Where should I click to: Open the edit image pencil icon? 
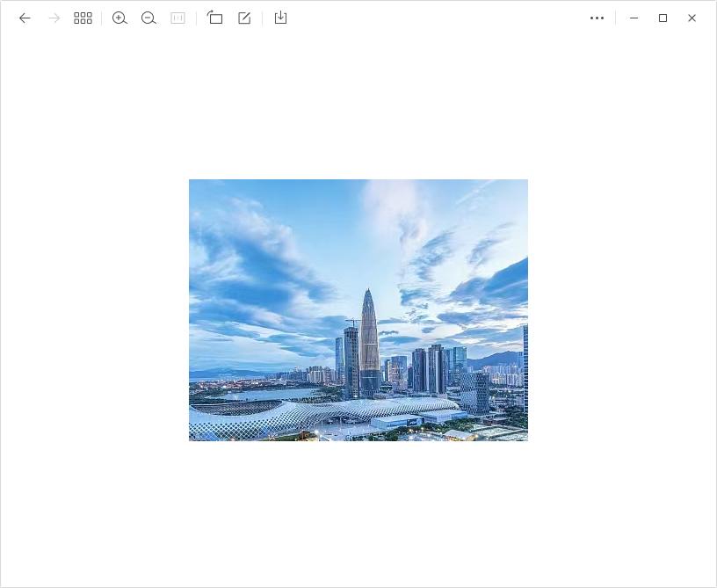coord(244,18)
